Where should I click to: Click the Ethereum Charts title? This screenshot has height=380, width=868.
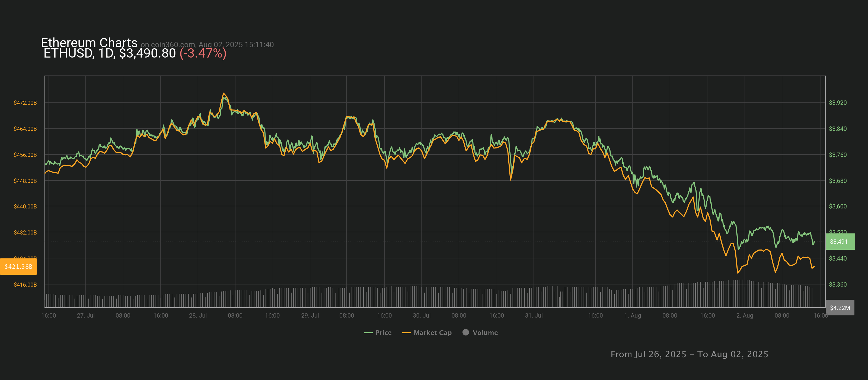[89, 43]
